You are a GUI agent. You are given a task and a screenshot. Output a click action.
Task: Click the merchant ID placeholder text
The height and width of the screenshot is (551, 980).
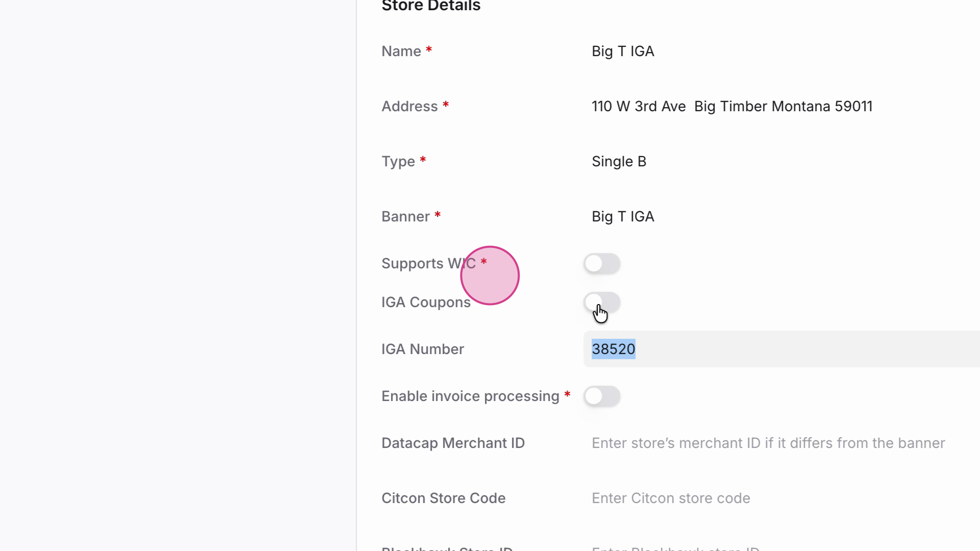pyautogui.click(x=767, y=443)
